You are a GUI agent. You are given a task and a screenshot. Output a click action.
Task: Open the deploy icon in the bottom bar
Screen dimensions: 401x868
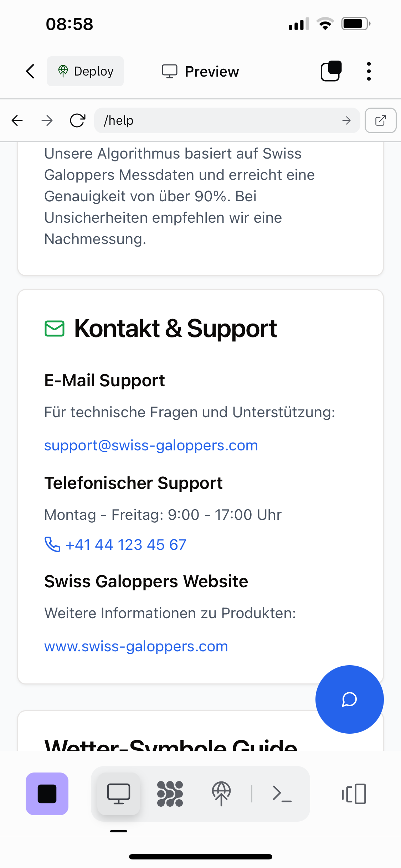[x=221, y=794]
